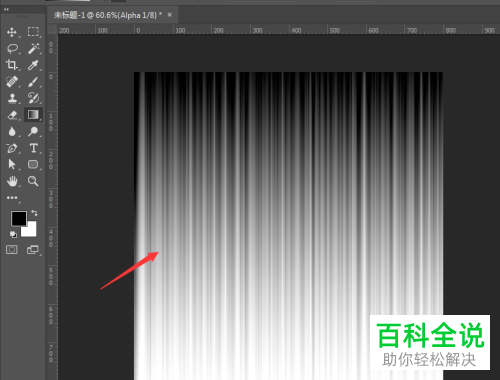Toggle Quick Mask mode

tap(12, 250)
